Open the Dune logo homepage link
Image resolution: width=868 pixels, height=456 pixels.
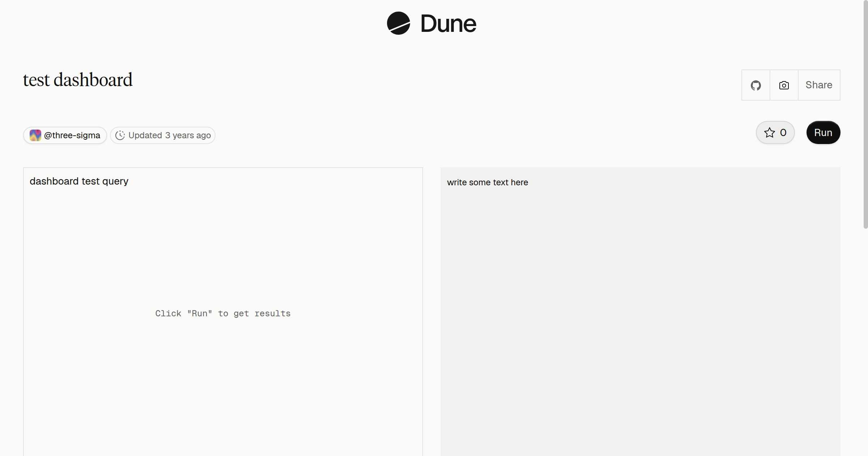point(431,23)
